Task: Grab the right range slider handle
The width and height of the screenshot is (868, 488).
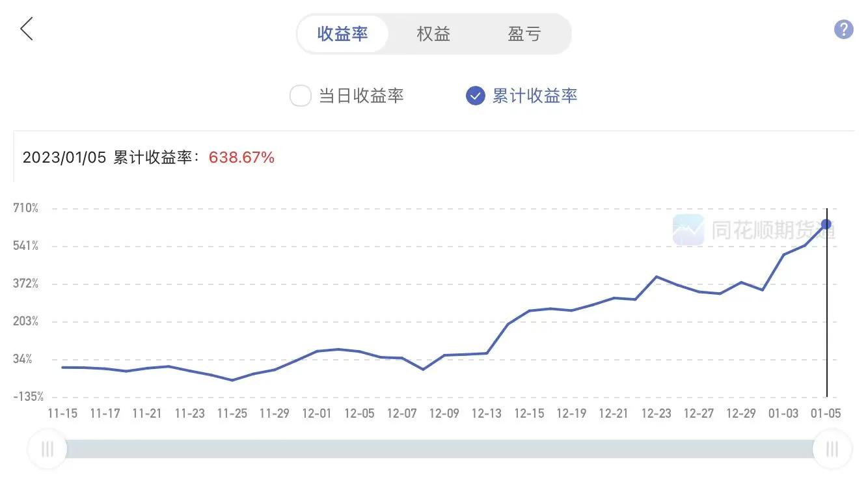Action: [x=832, y=449]
